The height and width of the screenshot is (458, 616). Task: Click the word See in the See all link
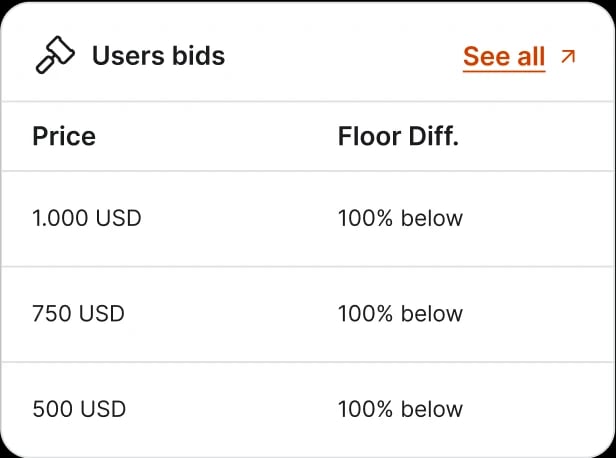pyautogui.click(x=487, y=56)
